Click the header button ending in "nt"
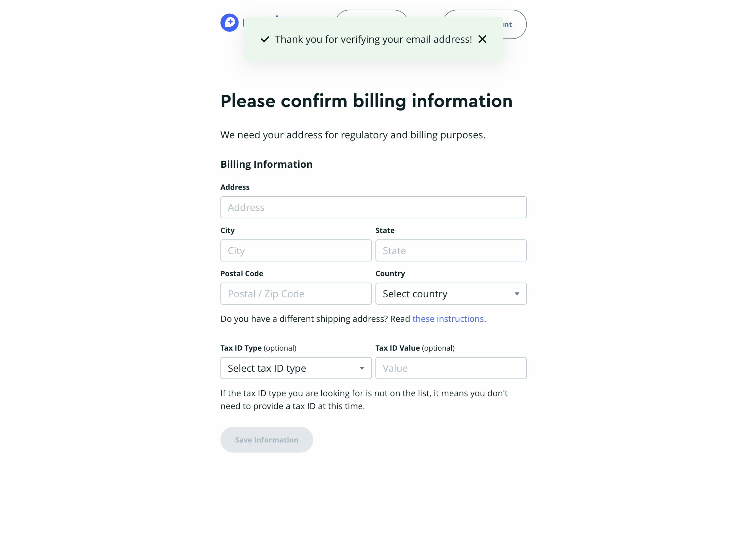Viewport: 756px width, 539px height. (515, 24)
